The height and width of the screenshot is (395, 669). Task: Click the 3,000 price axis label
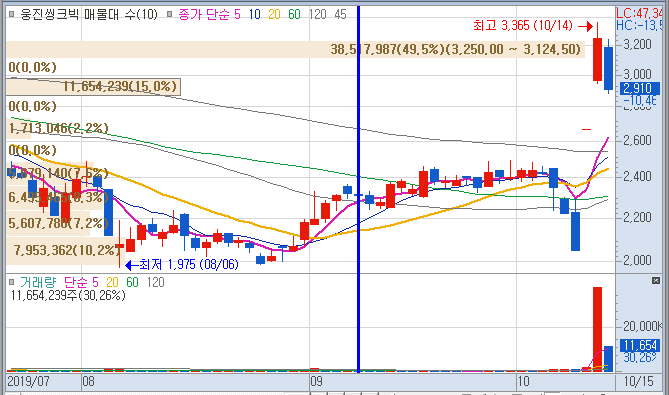(637, 74)
